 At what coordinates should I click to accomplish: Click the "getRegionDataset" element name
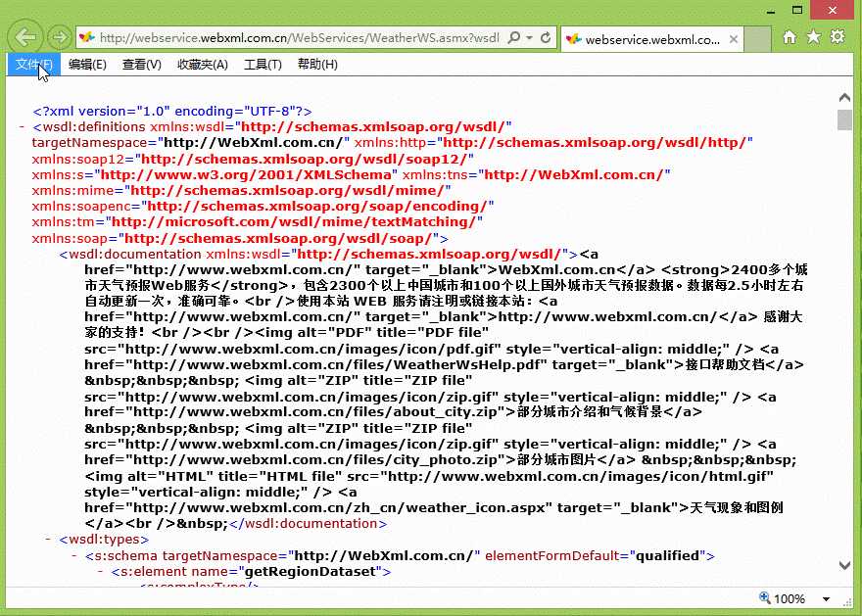[311, 572]
